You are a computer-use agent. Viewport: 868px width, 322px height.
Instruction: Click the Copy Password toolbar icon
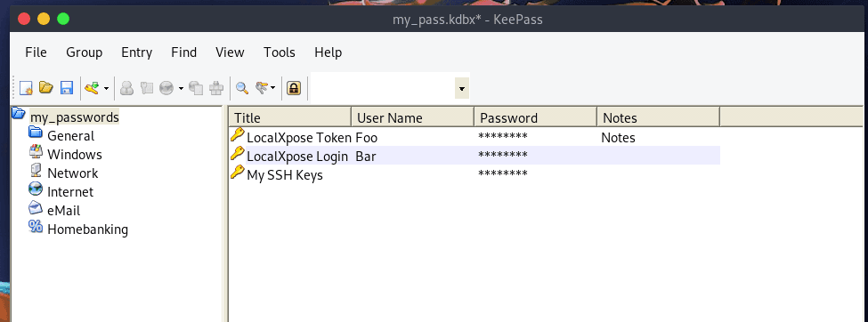pyautogui.click(x=146, y=87)
